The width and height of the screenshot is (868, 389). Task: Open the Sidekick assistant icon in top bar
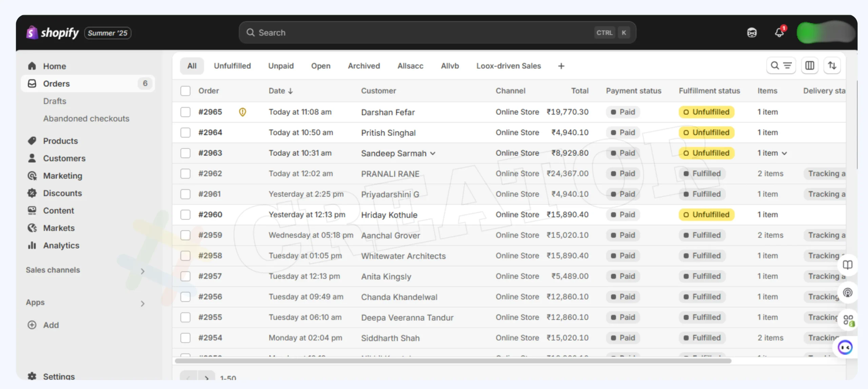[x=752, y=33]
